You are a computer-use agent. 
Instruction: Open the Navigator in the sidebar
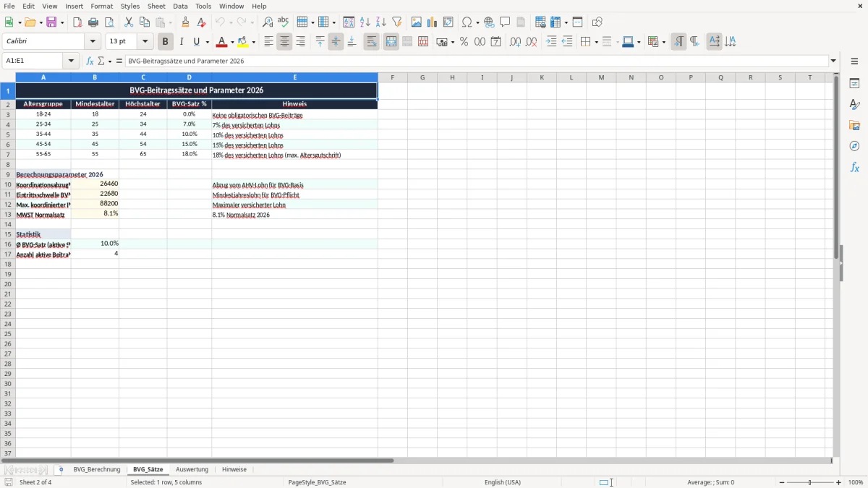(x=854, y=146)
